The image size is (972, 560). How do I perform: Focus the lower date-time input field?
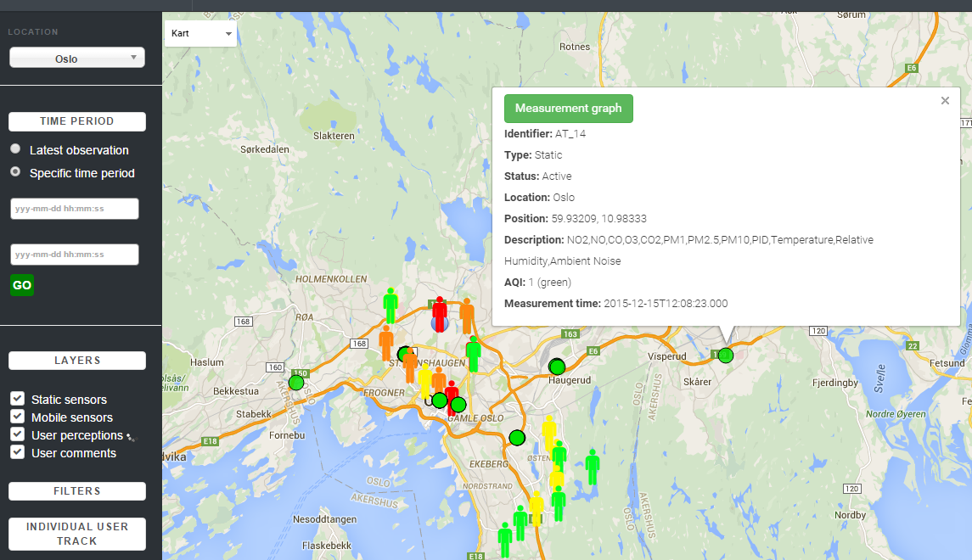tap(75, 255)
